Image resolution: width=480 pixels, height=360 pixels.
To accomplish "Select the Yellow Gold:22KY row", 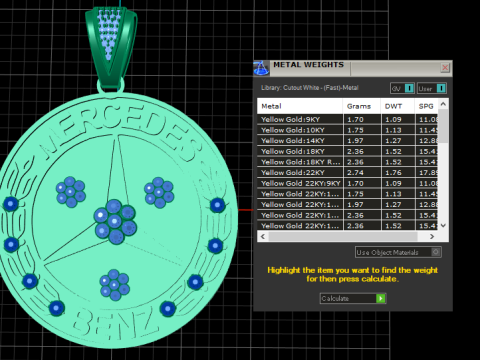I will 347,173.
